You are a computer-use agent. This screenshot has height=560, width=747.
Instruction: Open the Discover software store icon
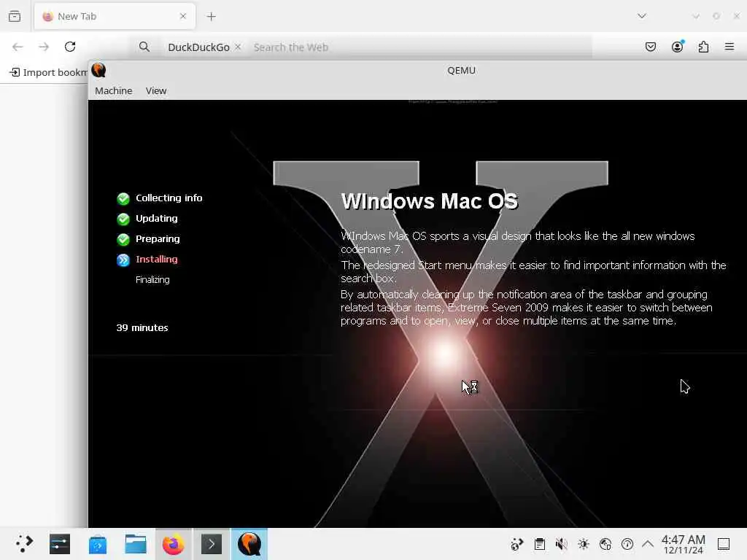pyautogui.click(x=98, y=544)
